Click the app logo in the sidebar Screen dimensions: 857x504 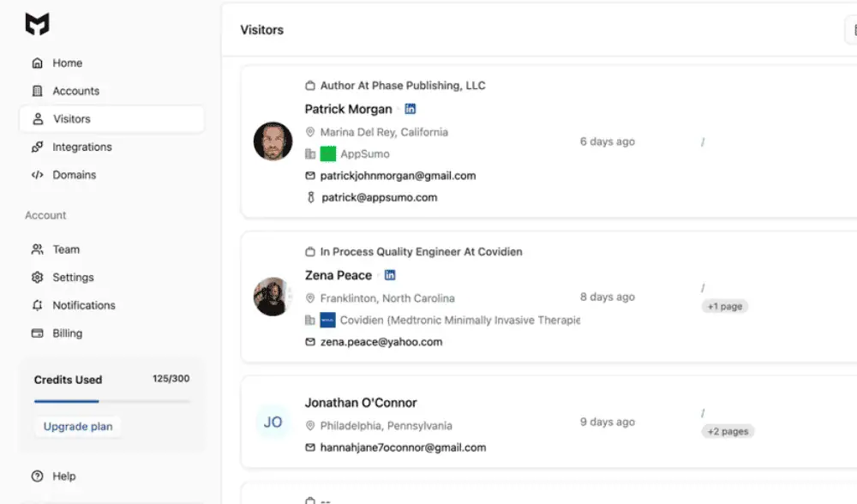click(37, 25)
